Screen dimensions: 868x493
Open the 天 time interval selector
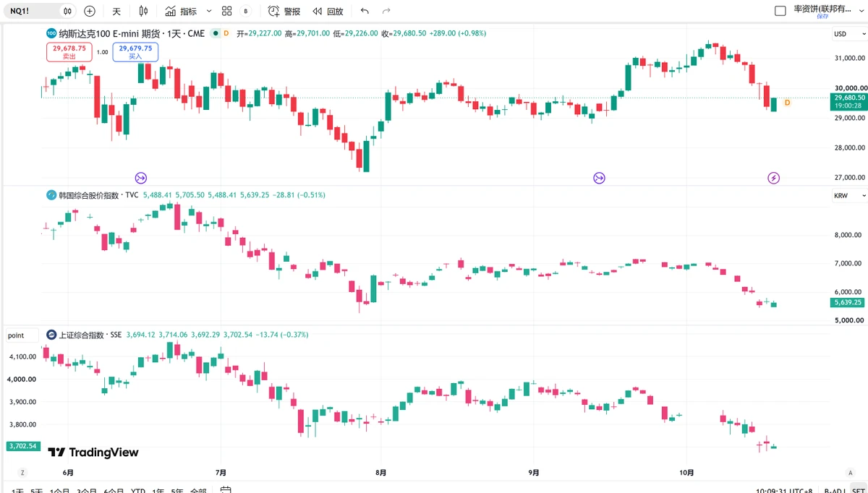[x=116, y=11]
